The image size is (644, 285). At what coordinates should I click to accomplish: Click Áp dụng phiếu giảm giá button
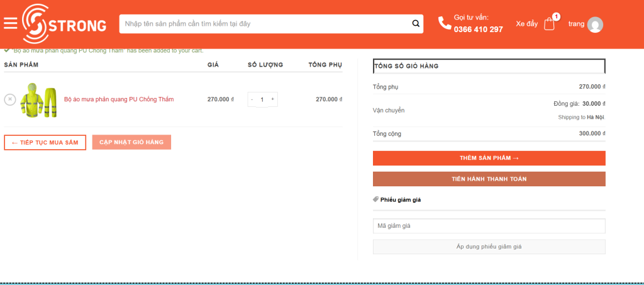click(x=489, y=247)
